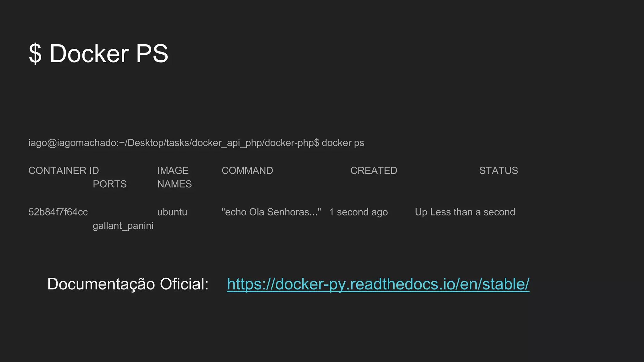Select container ID 52b84f7f64cc

[58, 212]
